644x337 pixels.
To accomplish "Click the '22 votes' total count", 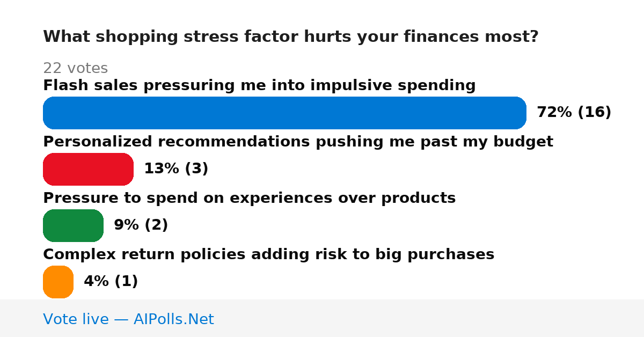I will [75, 68].
